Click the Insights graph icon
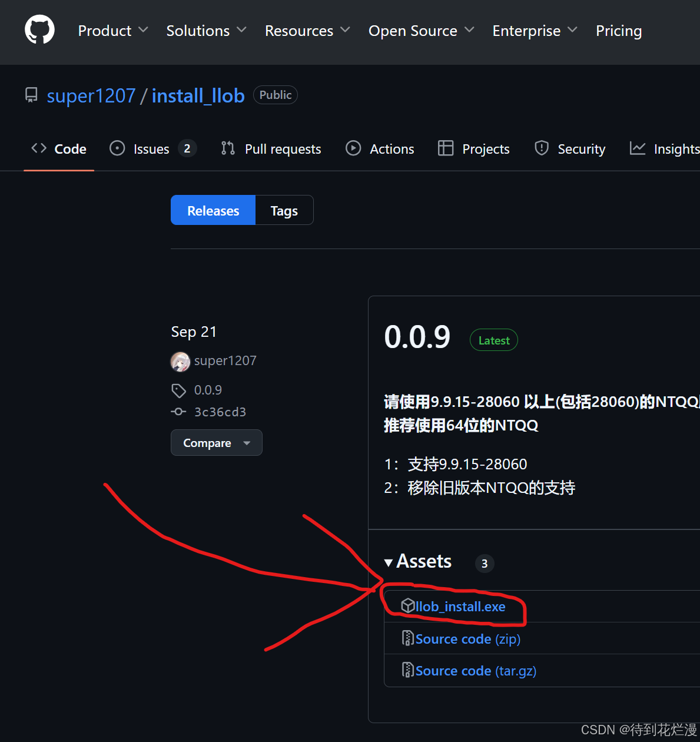700x742 pixels. click(x=638, y=148)
